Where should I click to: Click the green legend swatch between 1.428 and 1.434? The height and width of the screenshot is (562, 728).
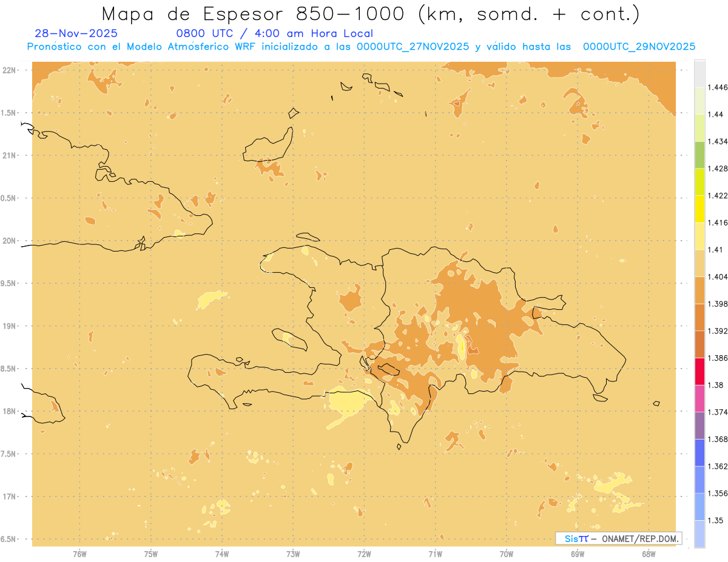point(699,155)
